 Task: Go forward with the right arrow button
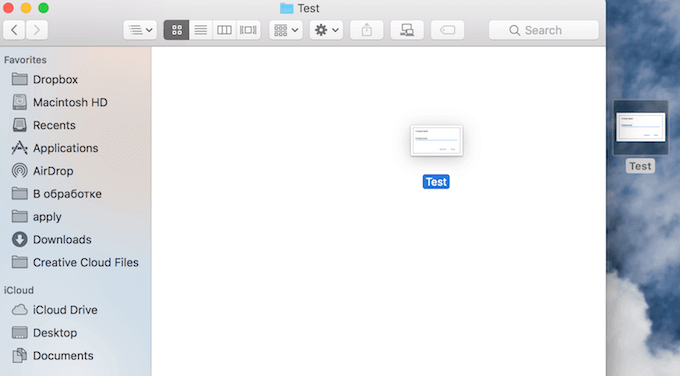(36, 30)
